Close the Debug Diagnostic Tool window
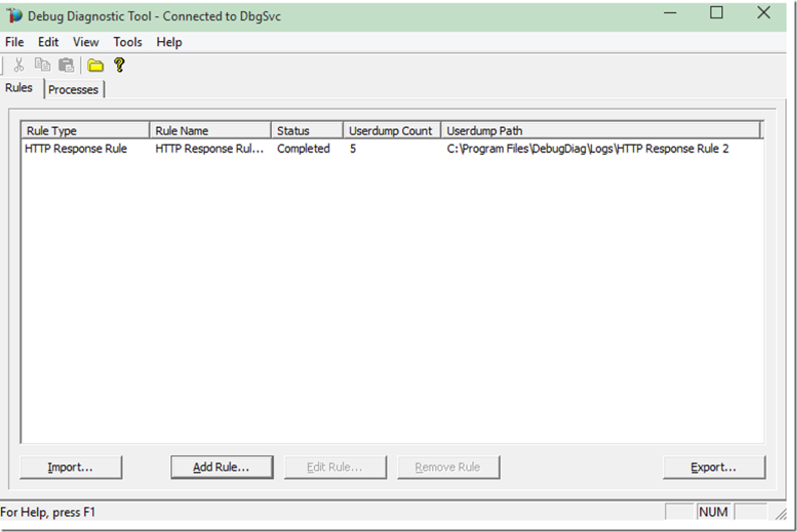This screenshot has height=532, width=797. tap(764, 13)
